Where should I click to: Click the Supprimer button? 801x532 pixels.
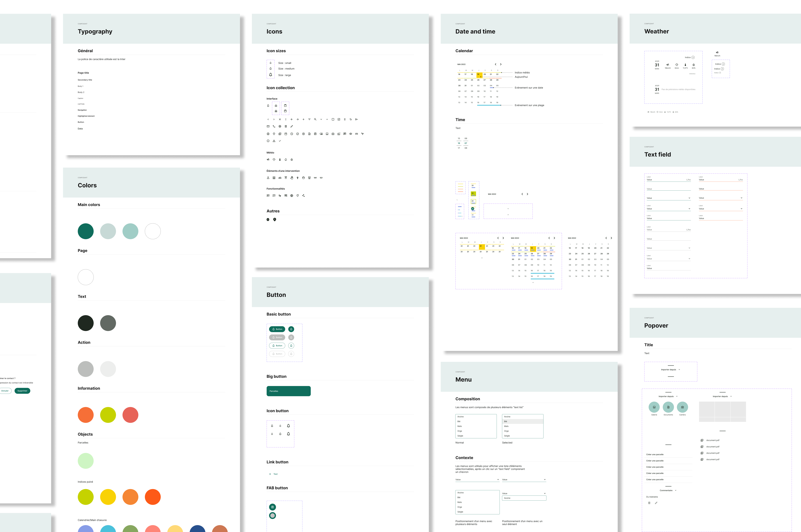[x=22, y=391]
